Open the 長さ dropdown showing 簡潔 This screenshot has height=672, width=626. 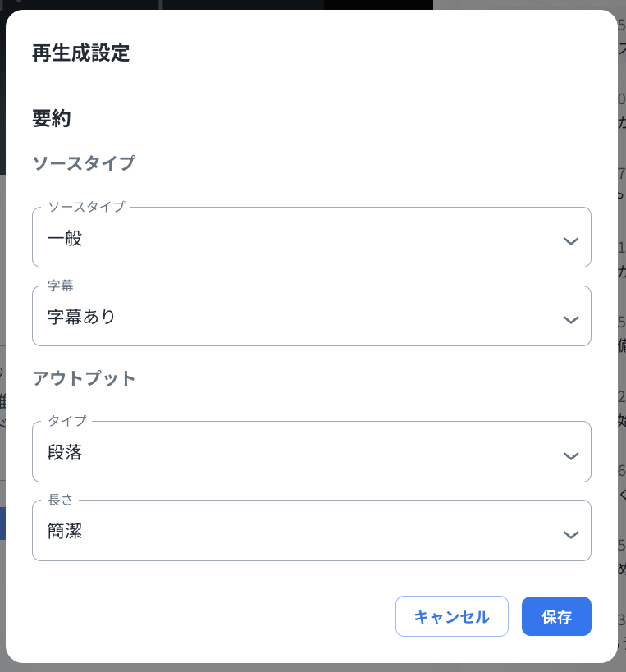click(311, 531)
